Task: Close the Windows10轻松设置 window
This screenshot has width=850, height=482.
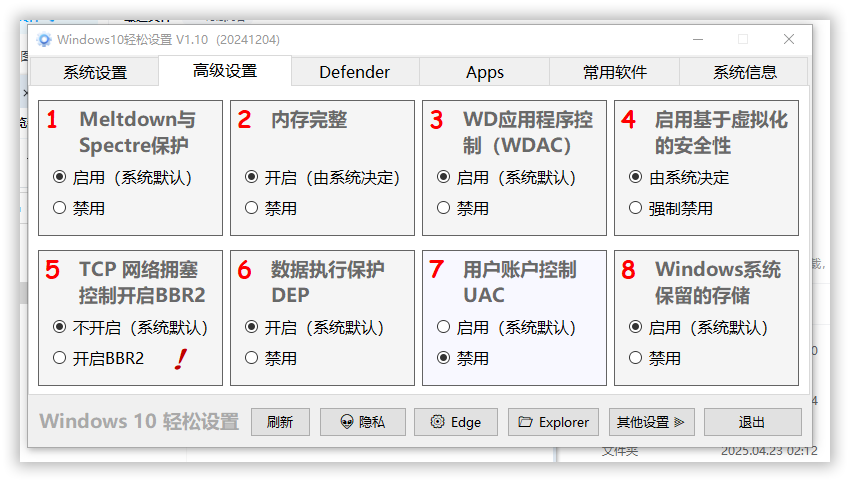Action: click(x=789, y=39)
